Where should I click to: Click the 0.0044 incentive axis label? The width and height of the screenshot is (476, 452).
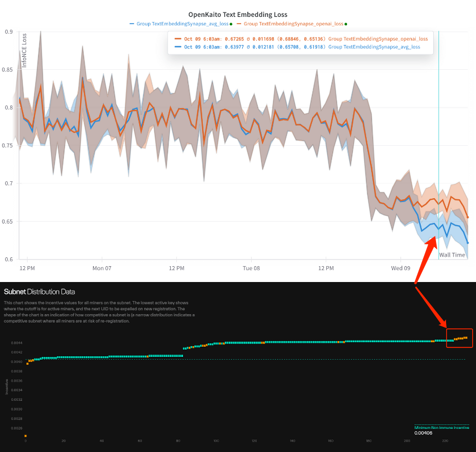pyautogui.click(x=17, y=343)
